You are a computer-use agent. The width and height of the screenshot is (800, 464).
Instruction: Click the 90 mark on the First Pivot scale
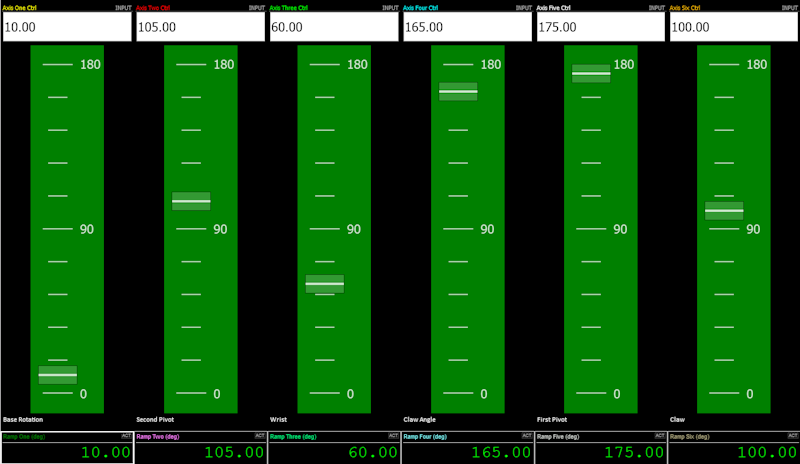click(x=620, y=229)
